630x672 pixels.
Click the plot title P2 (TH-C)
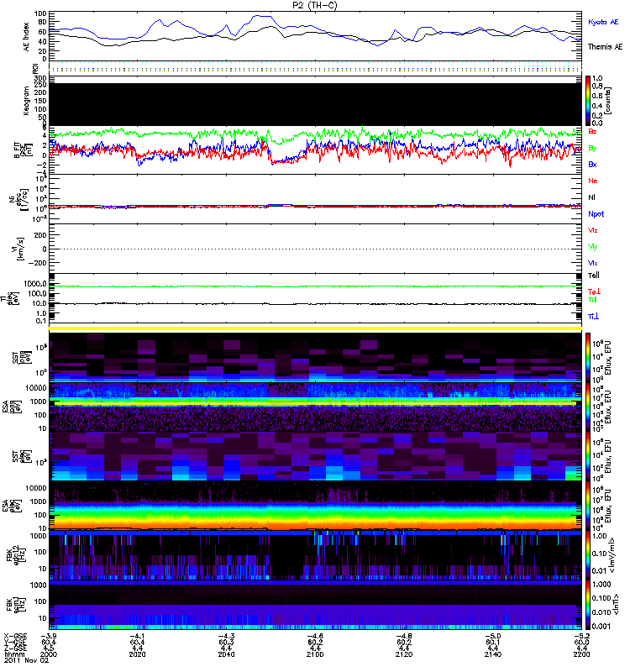314,5
